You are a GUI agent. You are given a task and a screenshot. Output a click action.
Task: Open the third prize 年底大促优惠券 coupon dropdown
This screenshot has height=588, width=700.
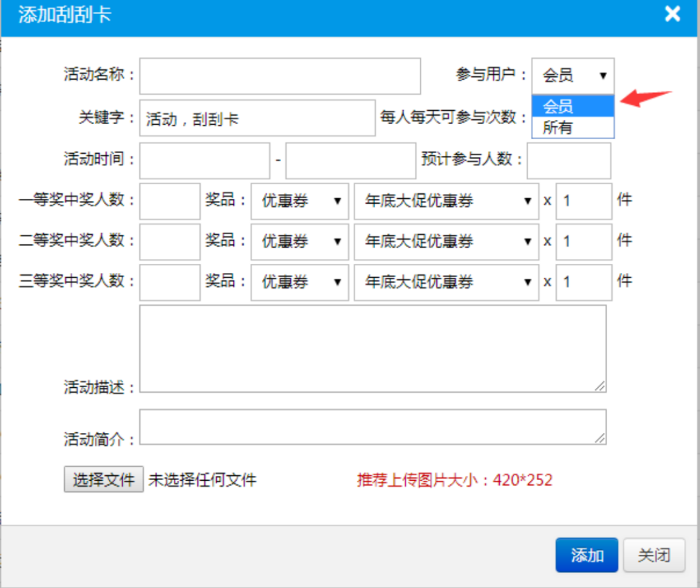(446, 282)
